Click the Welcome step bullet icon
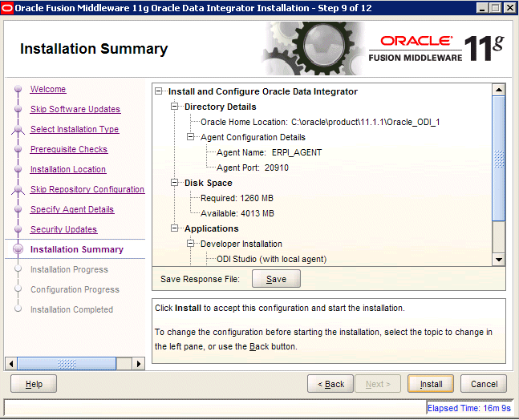The image size is (519, 420). pyautogui.click(x=18, y=89)
